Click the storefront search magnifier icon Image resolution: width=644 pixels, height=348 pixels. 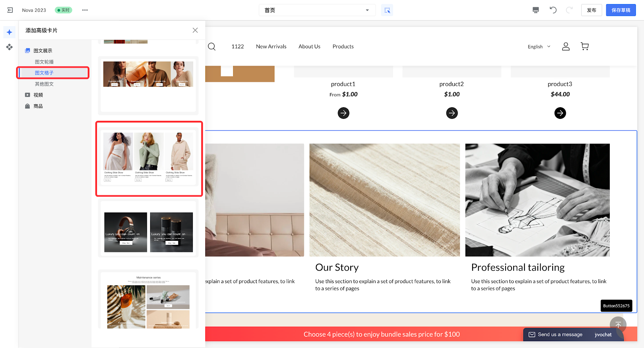click(x=212, y=47)
